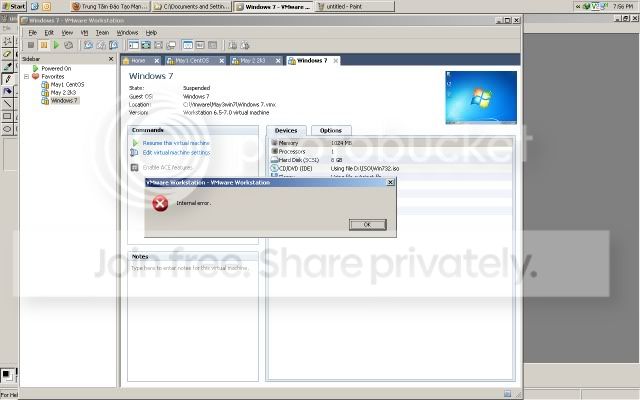
Task: Open the Edit menu
Action: pos(49,33)
